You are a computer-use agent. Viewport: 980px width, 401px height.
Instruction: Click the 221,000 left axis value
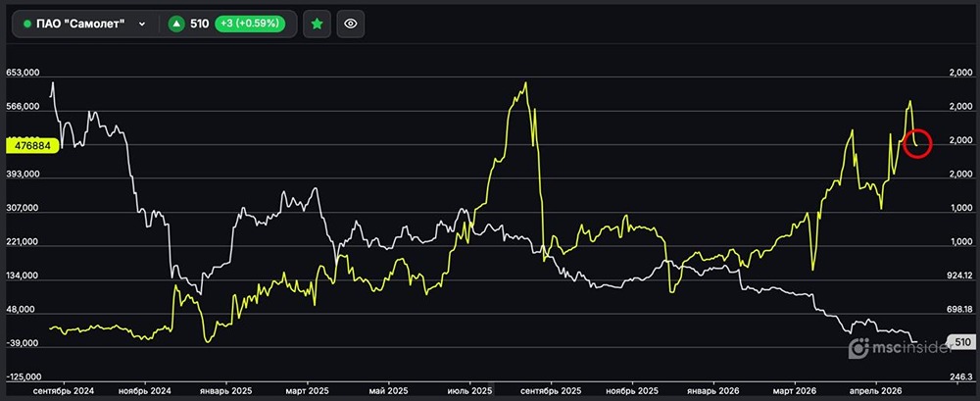pos(24,242)
